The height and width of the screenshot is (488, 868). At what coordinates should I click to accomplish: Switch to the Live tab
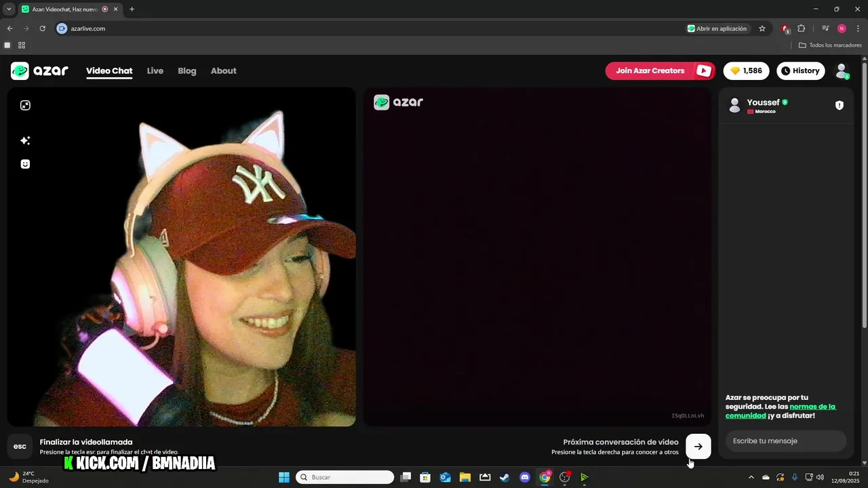pyautogui.click(x=155, y=70)
